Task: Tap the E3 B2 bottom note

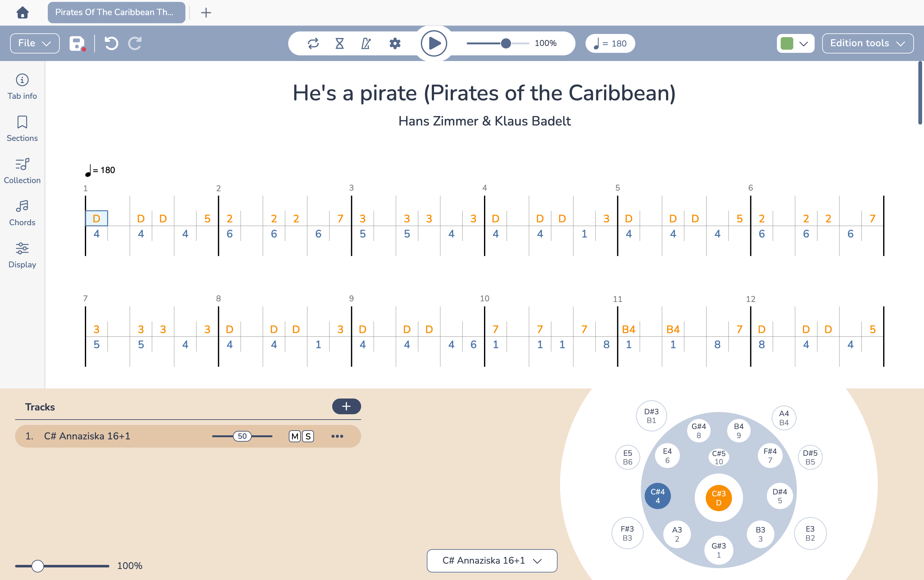Action: click(810, 533)
